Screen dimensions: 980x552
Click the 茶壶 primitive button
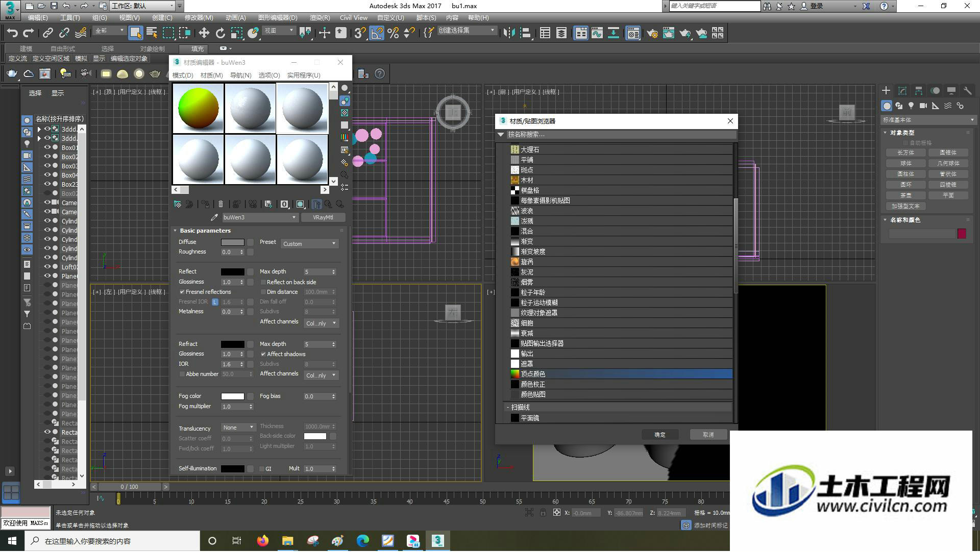coord(905,195)
